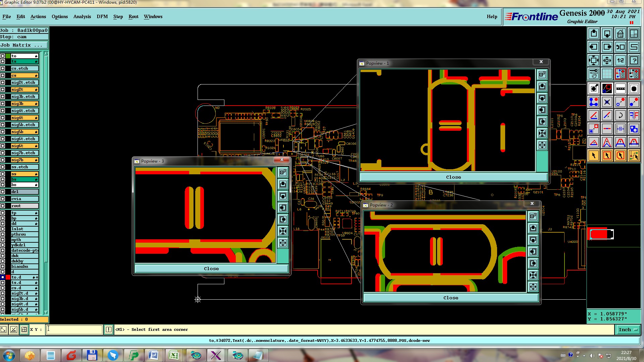Click the question mark help icon
This screenshot has width=644, height=362.
(634, 60)
